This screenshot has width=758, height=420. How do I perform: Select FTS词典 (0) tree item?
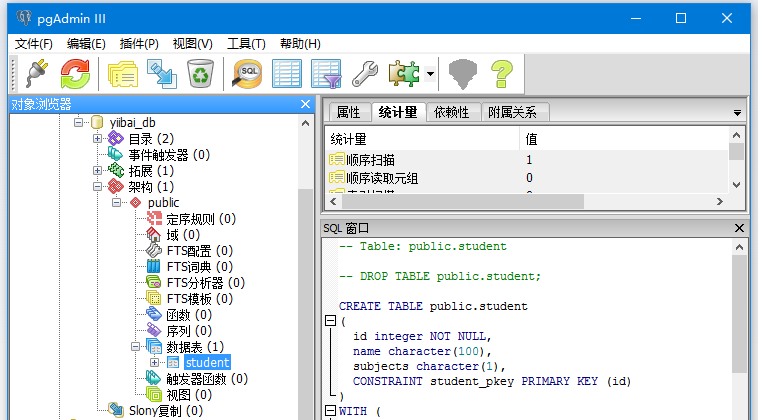(x=200, y=267)
